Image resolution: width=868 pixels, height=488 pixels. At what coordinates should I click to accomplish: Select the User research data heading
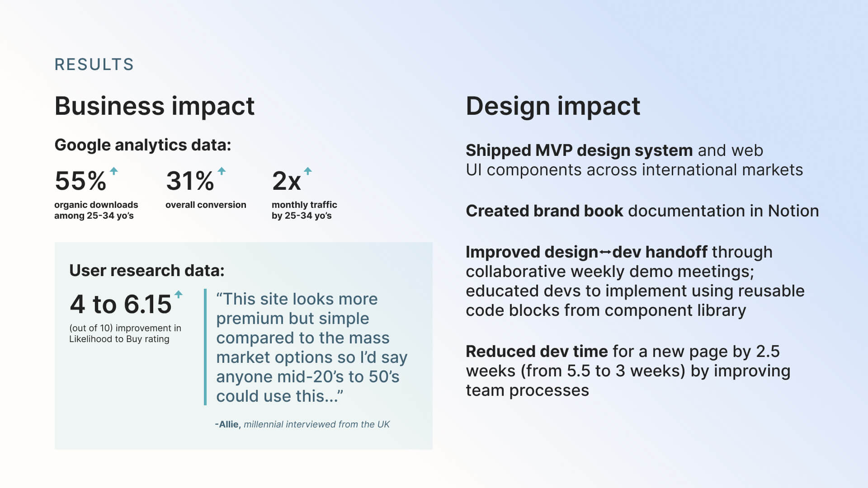147,270
